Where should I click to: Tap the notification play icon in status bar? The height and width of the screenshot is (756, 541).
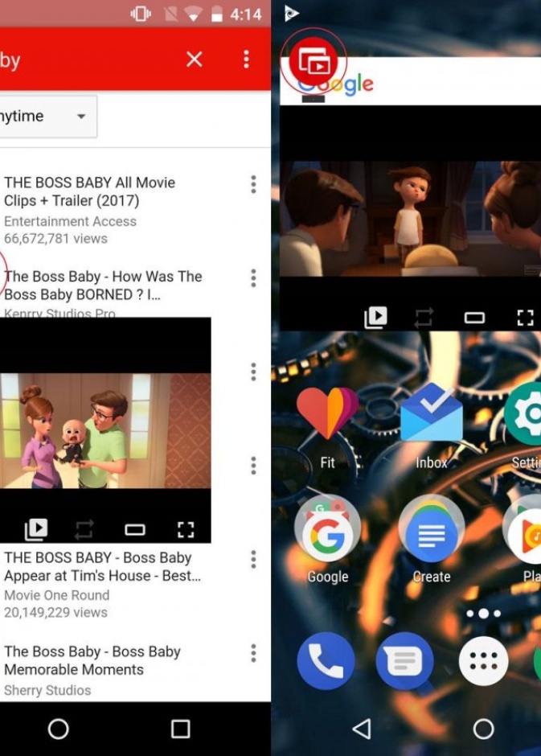292,13
